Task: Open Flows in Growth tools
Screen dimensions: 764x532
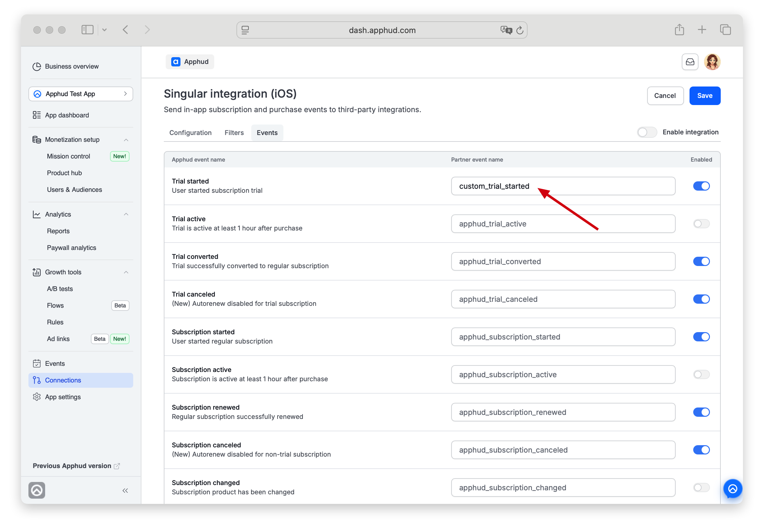Action: [x=55, y=306]
